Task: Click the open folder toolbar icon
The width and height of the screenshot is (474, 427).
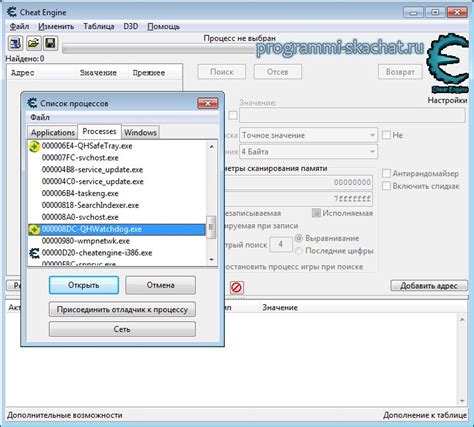Action: pyautogui.click(x=33, y=43)
